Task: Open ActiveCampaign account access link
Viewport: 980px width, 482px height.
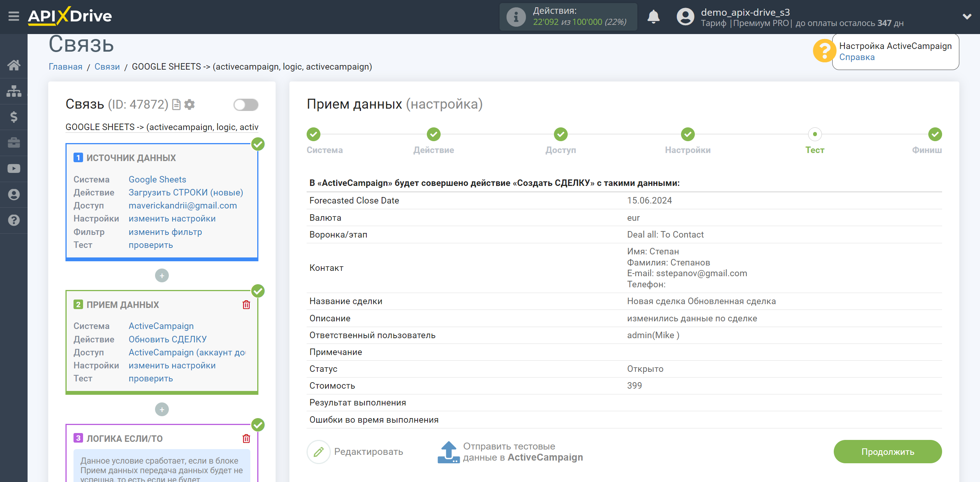Action: 187,352
